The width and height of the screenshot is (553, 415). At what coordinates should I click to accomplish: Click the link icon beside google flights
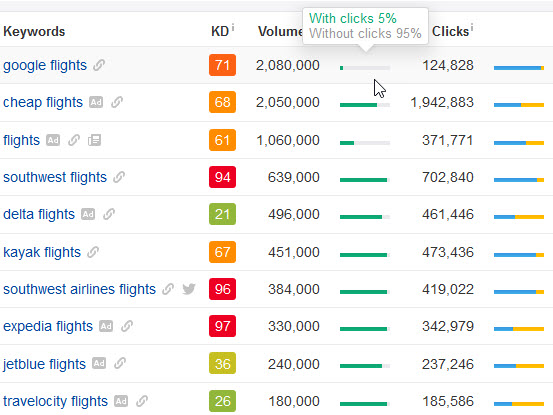(x=99, y=65)
